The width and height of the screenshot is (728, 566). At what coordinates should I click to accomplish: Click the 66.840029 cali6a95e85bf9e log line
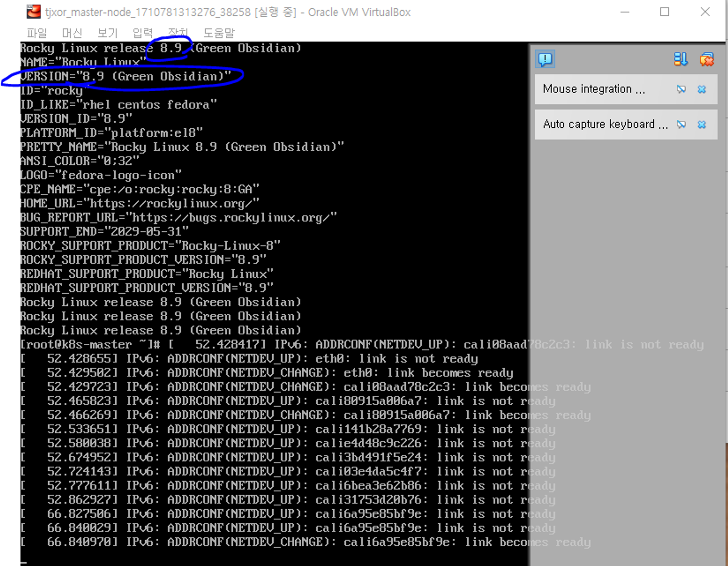(x=288, y=528)
